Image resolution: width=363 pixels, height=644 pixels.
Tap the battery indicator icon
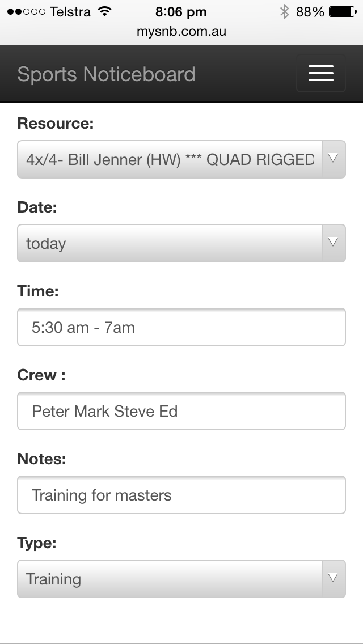coord(342,11)
